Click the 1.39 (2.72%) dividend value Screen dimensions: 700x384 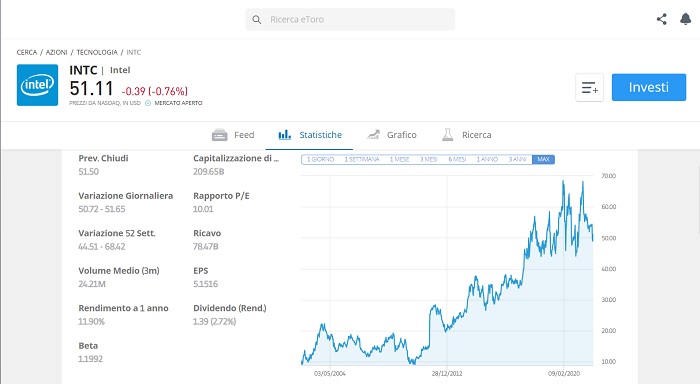pyautogui.click(x=214, y=321)
